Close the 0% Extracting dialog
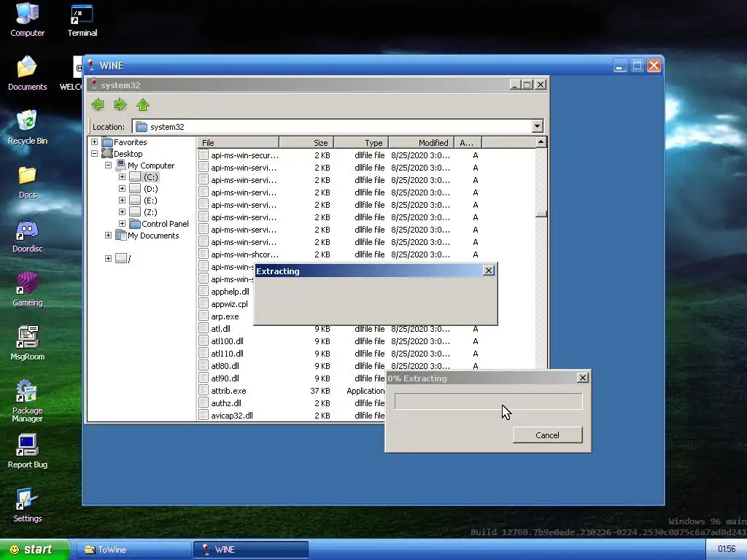 click(x=582, y=378)
